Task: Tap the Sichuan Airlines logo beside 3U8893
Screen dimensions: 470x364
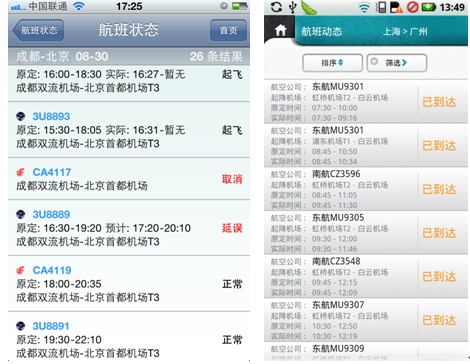Action: 21,116
